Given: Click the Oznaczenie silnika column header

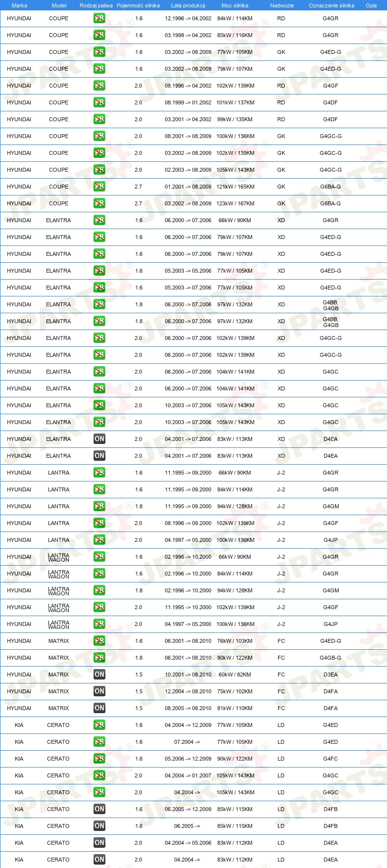Looking at the screenshot, I should click(x=332, y=5).
